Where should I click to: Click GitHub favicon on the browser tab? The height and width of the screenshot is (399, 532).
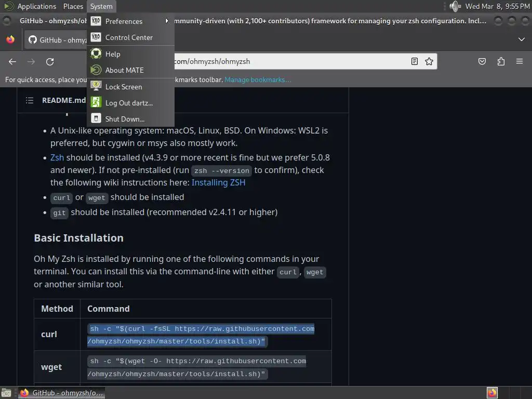pyautogui.click(x=33, y=39)
